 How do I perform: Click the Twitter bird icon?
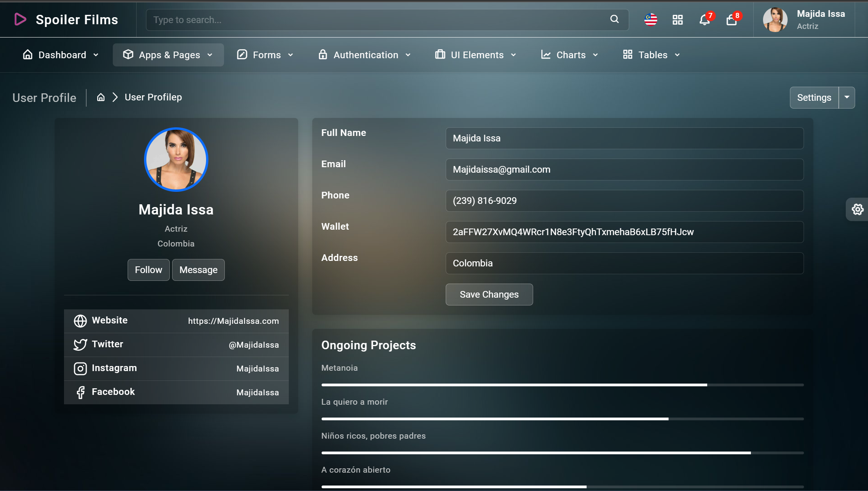click(x=80, y=345)
